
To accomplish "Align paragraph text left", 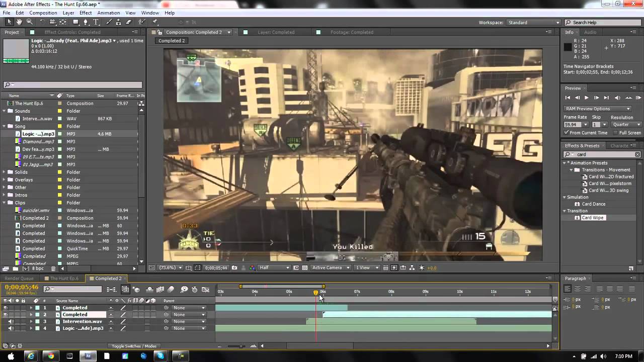I will [568, 289].
